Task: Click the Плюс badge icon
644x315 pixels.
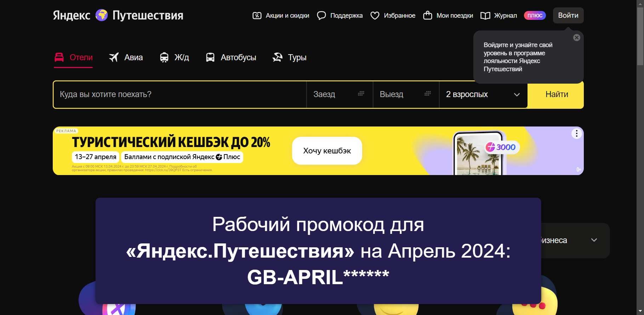Action: [535, 16]
